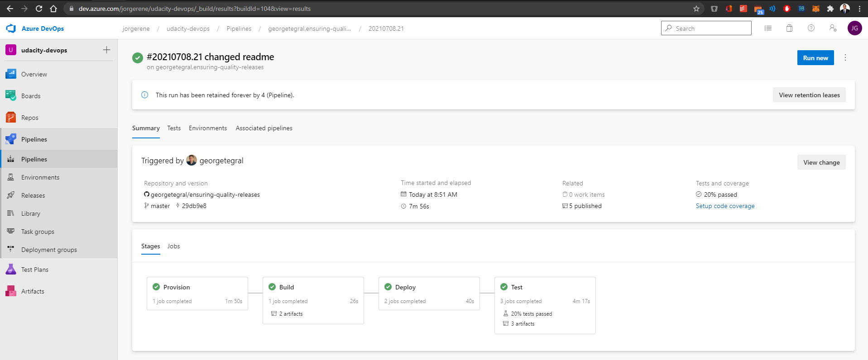Click udacity-devops breadcrumb

click(x=188, y=28)
